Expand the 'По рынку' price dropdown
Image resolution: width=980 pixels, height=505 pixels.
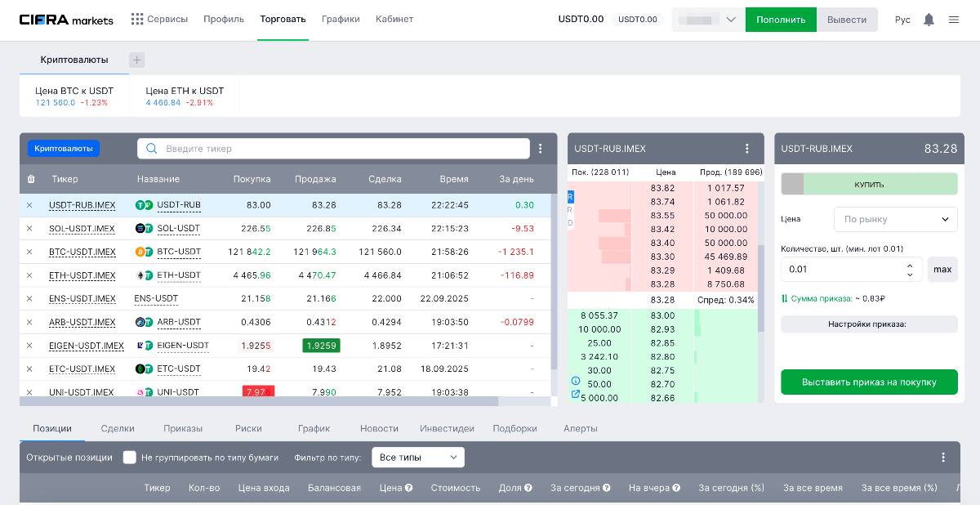895,219
